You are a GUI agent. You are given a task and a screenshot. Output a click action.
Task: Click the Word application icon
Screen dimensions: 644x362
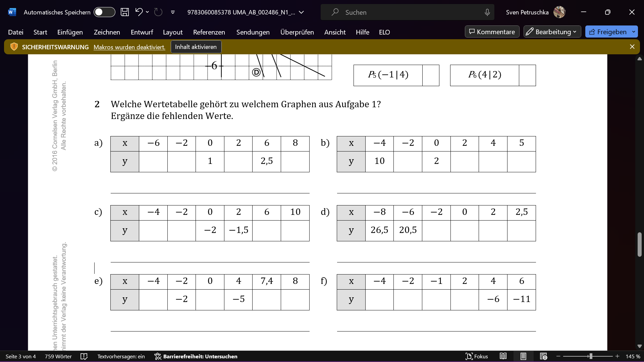pos(12,12)
